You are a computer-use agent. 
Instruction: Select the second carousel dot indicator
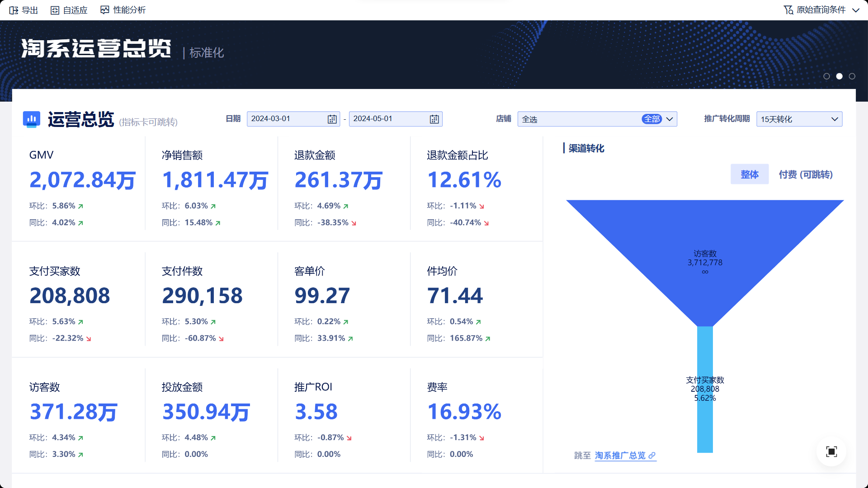[839, 76]
